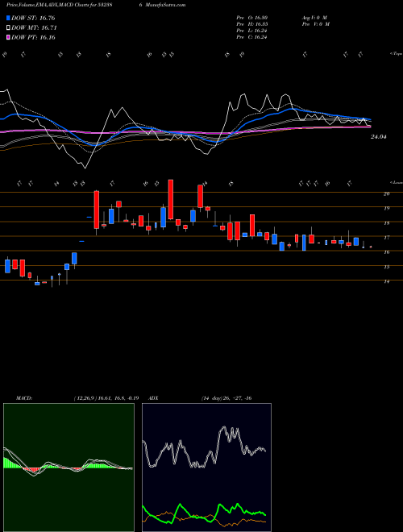
Task: Click the 'Pre L: 16.24' value
Action: tap(251, 31)
